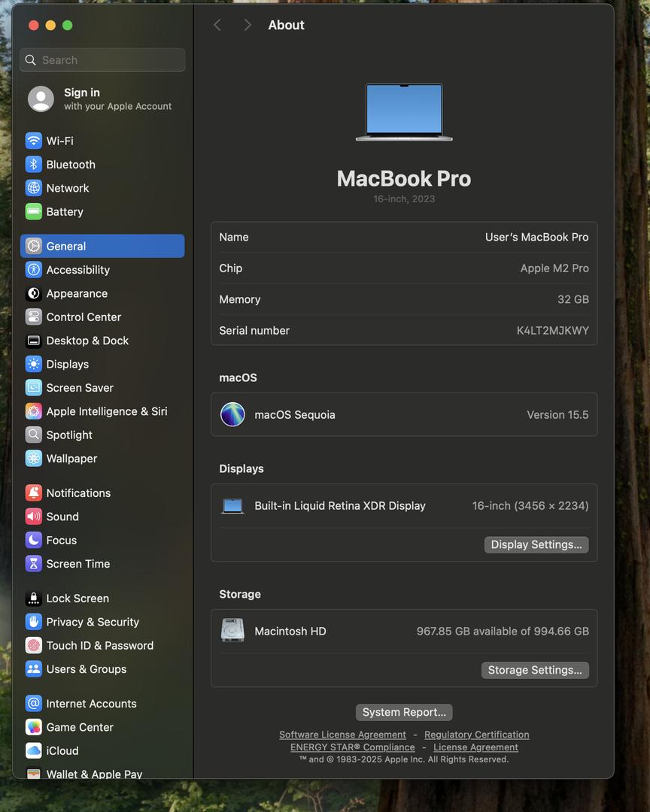Open Apple Intelligence & Siri settings
The width and height of the screenshot is (650, 812).
106,411
